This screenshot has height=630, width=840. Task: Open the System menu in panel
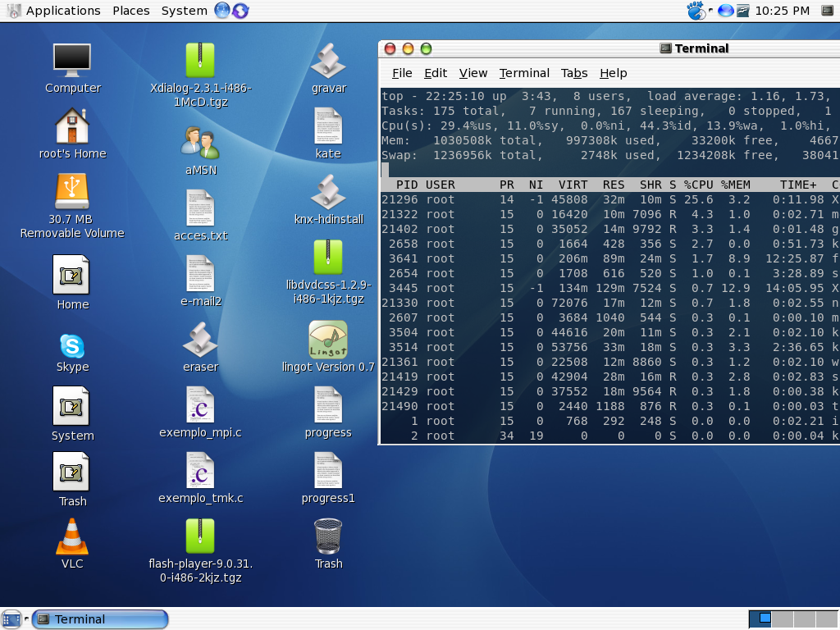tap(185, 11)
